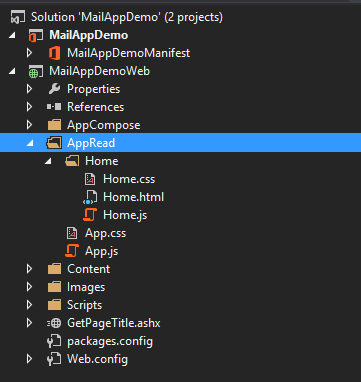
Task: Select Solution 'MailAppDemo' (2 projects) row
Action: tap(180, 17)
